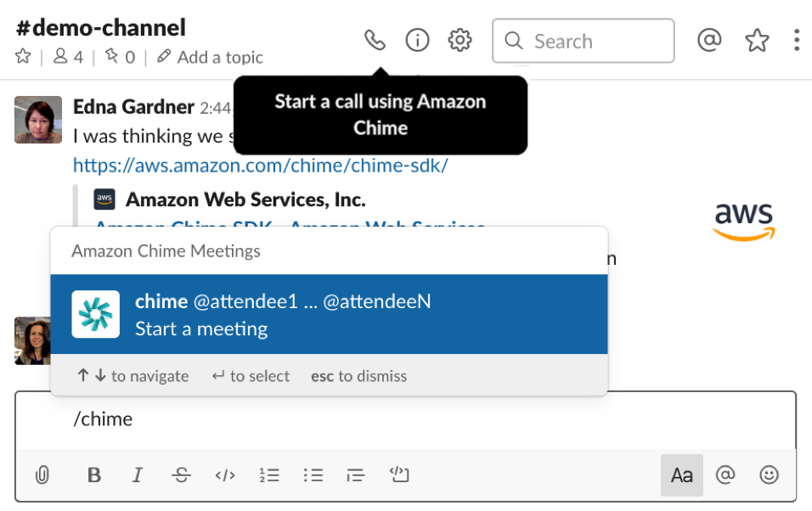The width and height of the screenshot is (812, 511).
Task: Start a call with the phone icon
Action: point(375,40)
